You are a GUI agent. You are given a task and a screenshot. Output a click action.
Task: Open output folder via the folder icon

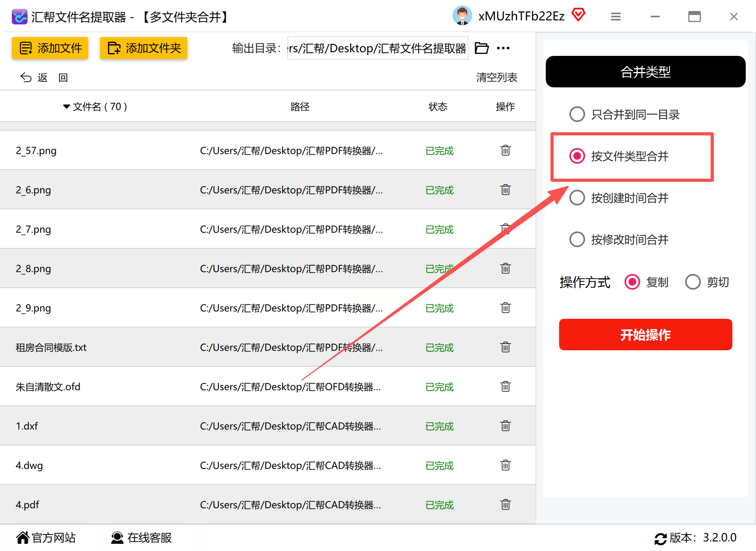482,48
